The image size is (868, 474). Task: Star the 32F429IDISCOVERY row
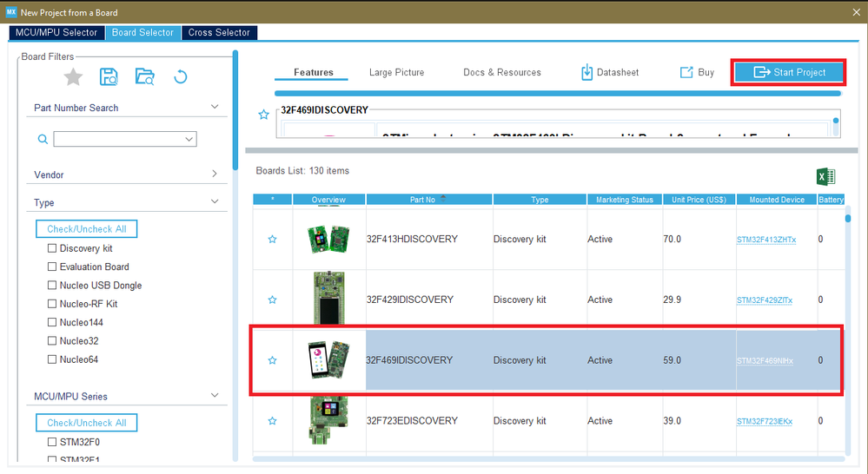click(272, 300)
